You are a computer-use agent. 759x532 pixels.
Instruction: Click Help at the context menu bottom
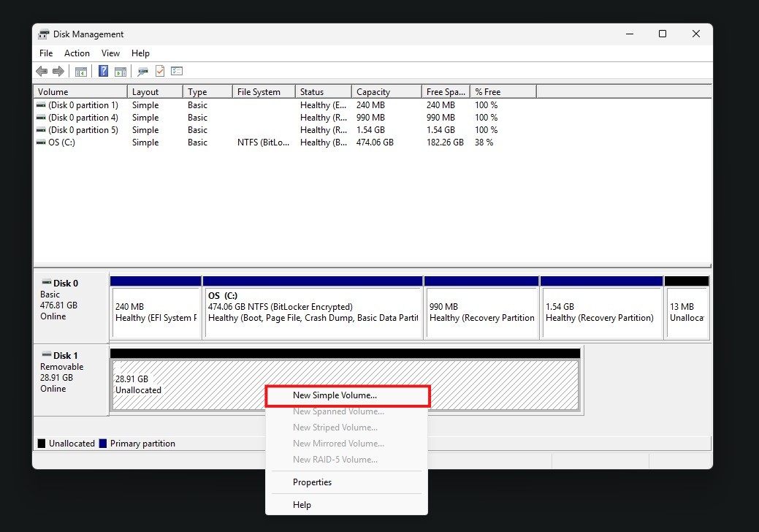click(302, 505)
